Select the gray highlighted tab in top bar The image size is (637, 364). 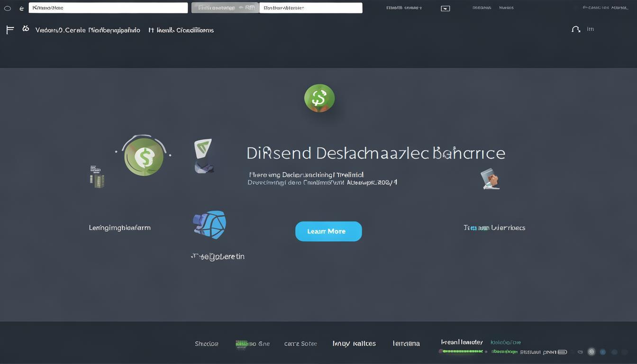(x=225, y=8)
